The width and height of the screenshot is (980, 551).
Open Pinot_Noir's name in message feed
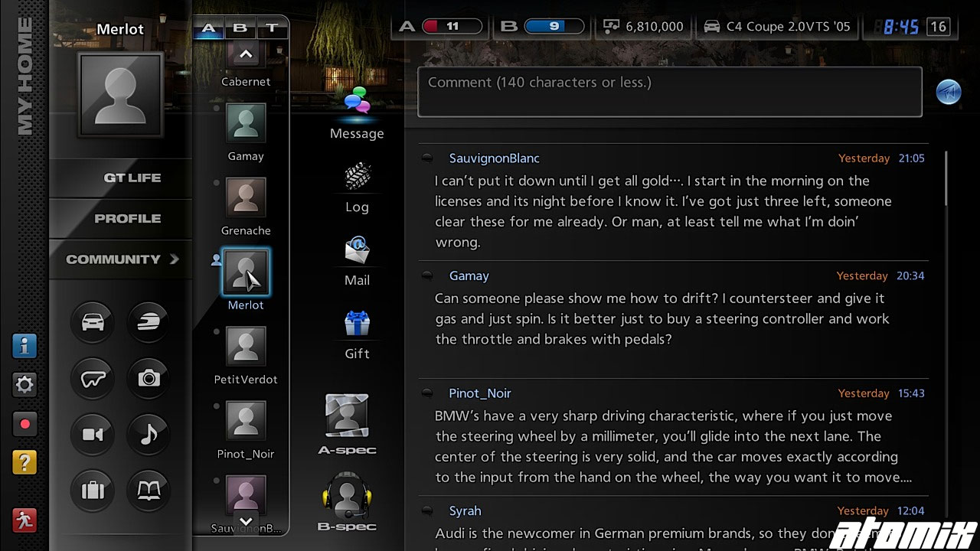(x=480, y=393)
